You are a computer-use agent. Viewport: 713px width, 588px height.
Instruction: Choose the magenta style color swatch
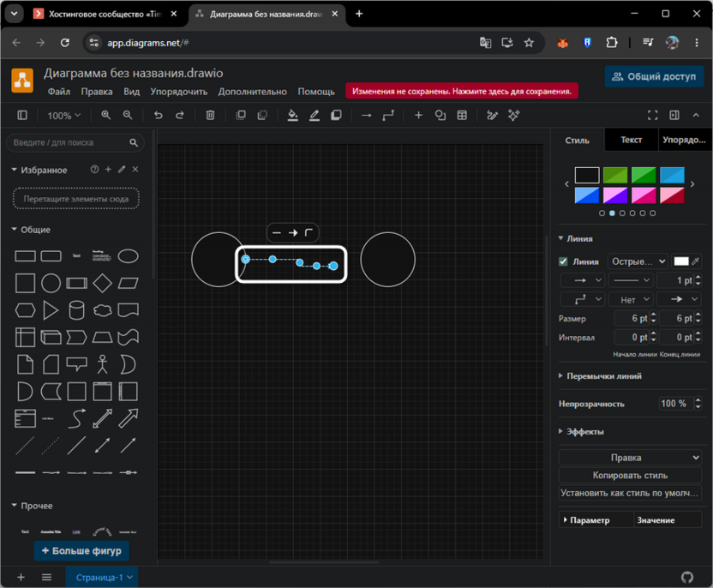coord(644,195)
